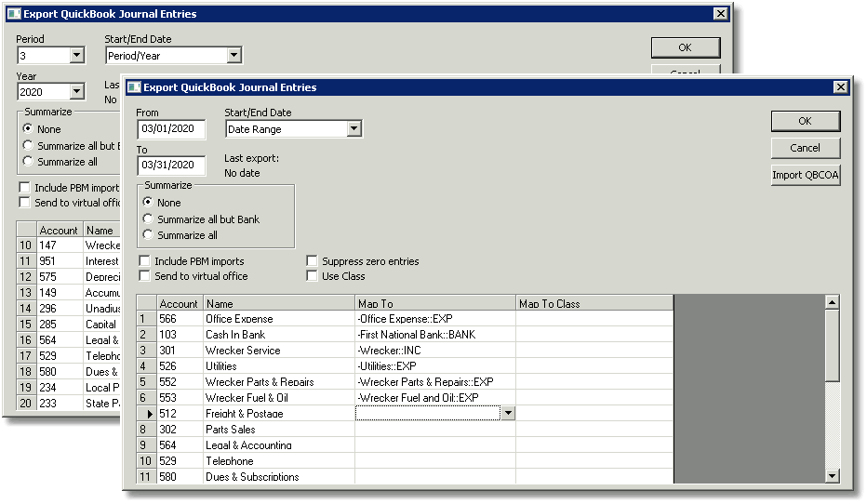
Task: Click the front dialog's title bar icon
Action: coord(134,87)
